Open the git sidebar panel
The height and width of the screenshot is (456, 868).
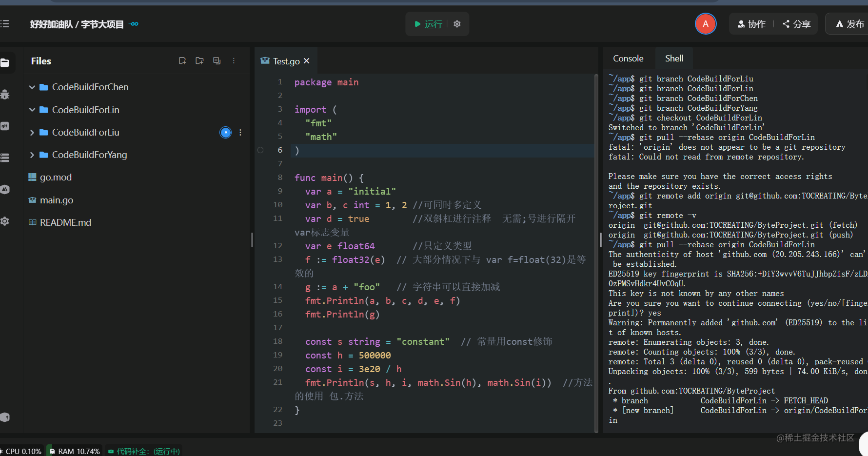pyautogui.click(x=5, y=126)
